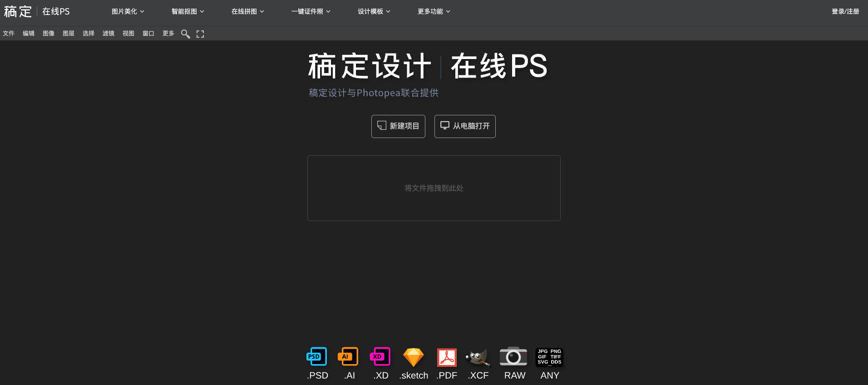
Task: Open the 图像 menu
Action: [x=49, y=34]
